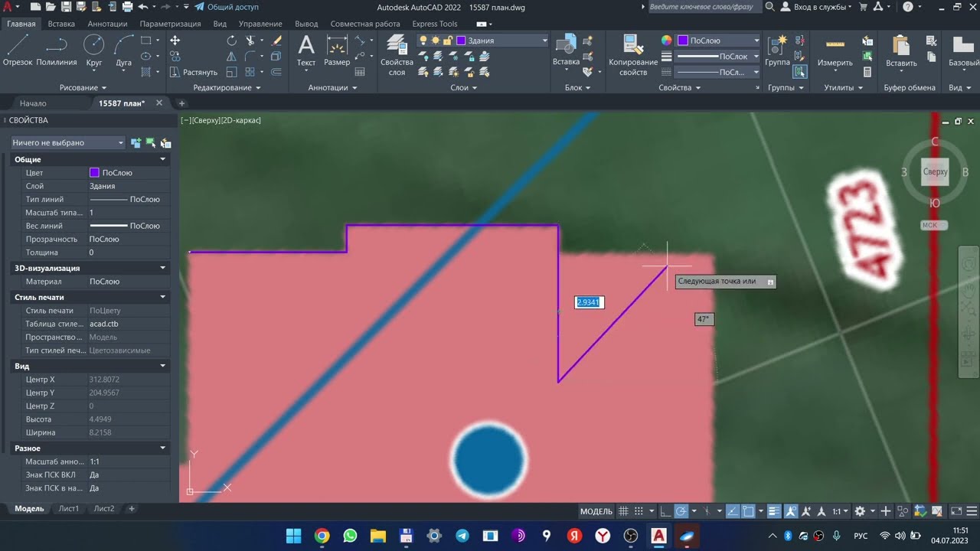Click the Сверху face of the ViewCube
The height and width of the screenshot is (551, 980).
pos(935,172)
